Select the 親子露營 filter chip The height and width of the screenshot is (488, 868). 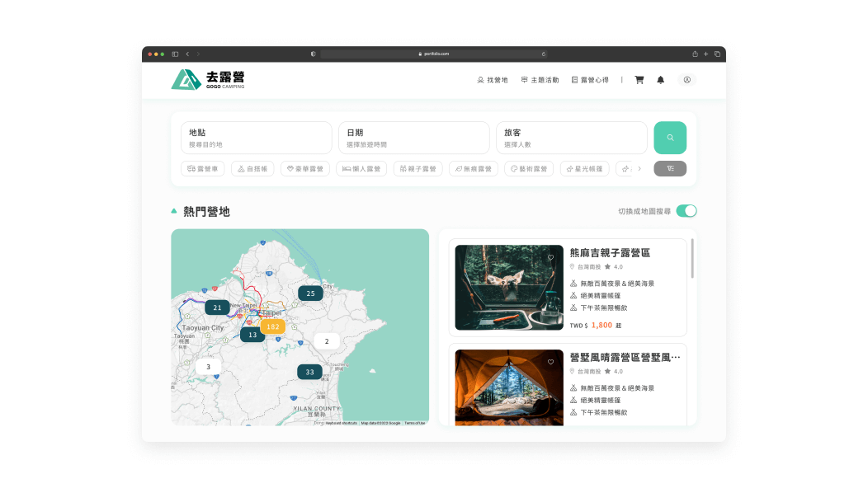[417, 168]
